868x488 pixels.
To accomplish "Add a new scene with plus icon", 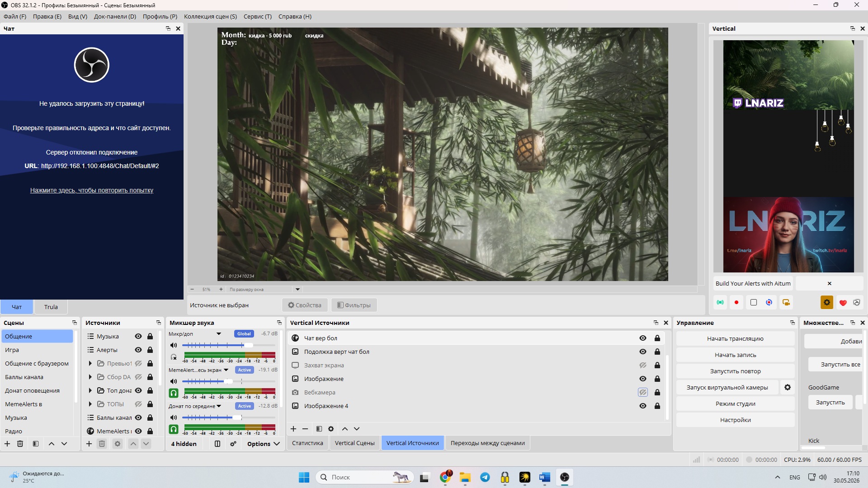I will (x=7, y=444).
